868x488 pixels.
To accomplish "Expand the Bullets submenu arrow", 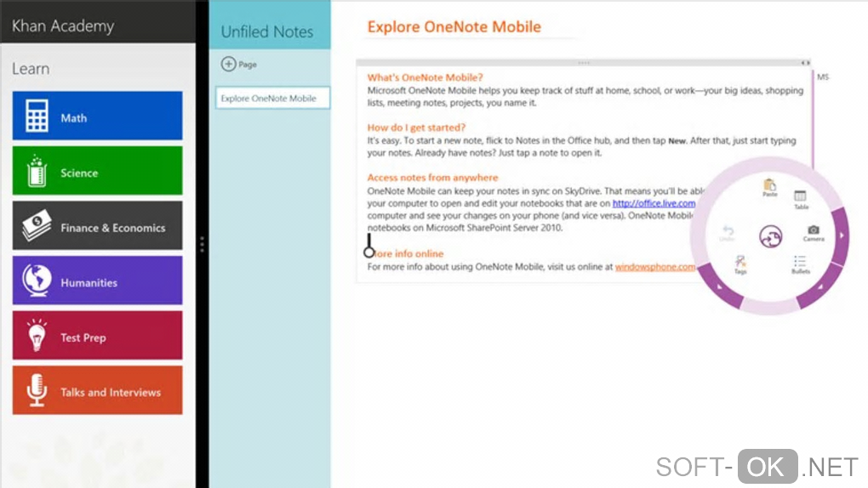I will coord(820,287).
